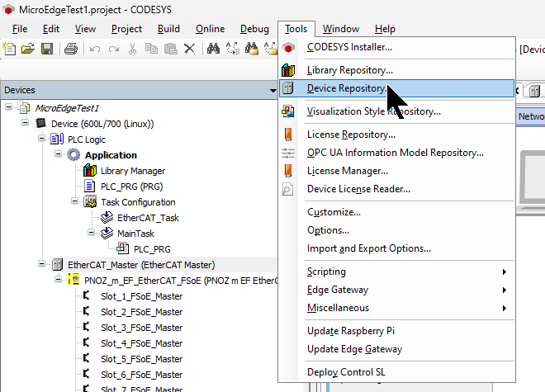Click the Undo arrow icon
Screen dimensions: 545x392
pos(95,49)
